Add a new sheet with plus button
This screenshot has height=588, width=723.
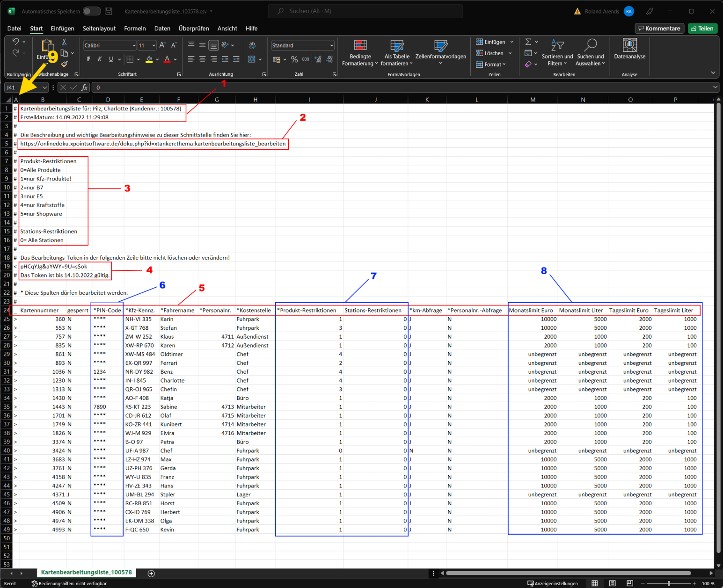pyautogui.click(x=151, y=573)
